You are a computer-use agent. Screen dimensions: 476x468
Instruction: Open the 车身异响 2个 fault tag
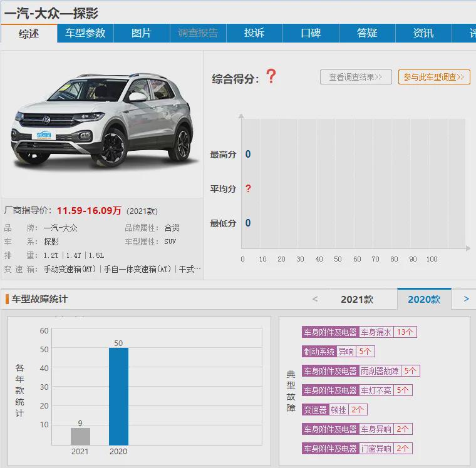point(357,429)
